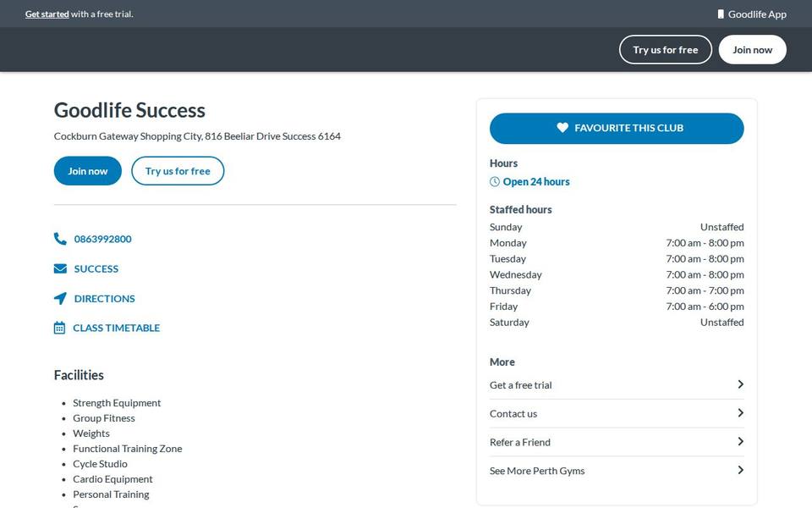812x508 pixels.
Task: Click the Staffed hours heading
Action: [520, 209]
